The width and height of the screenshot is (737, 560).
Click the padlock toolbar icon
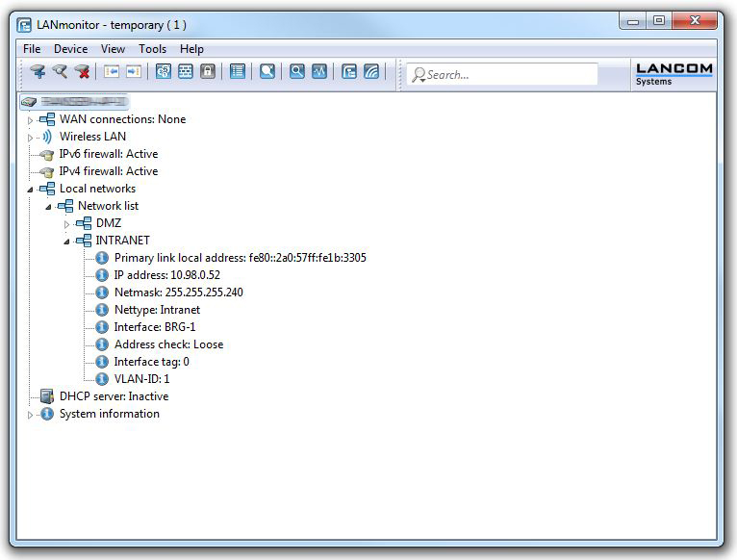tap(208, 71)
